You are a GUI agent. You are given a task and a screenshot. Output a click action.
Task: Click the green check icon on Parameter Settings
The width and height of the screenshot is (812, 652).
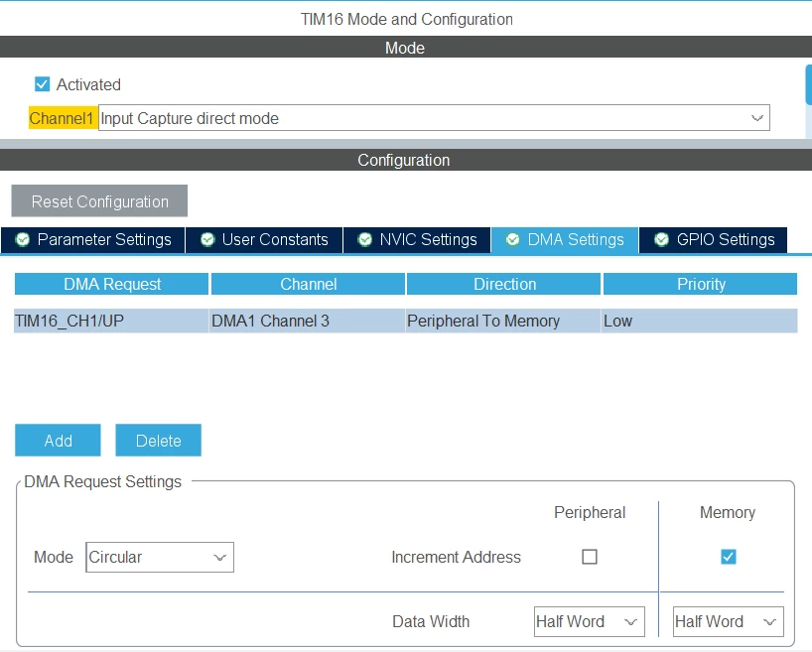tap(23, 240)
